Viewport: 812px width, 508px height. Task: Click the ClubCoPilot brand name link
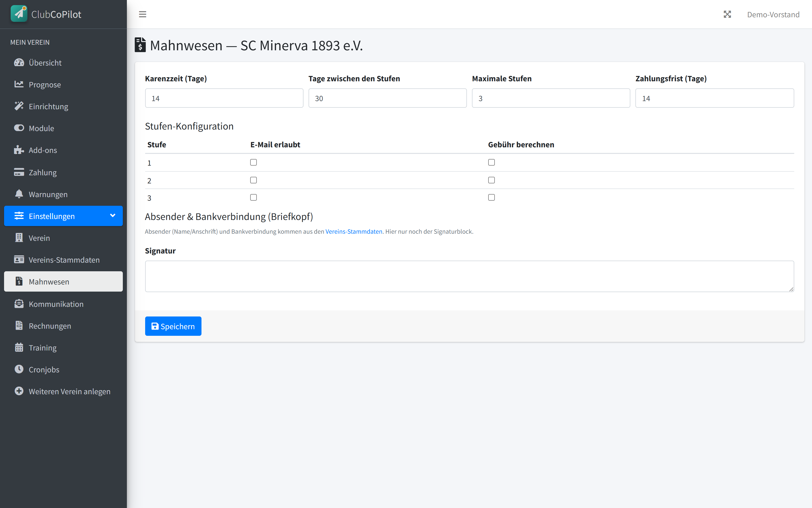tap(56, 14)
